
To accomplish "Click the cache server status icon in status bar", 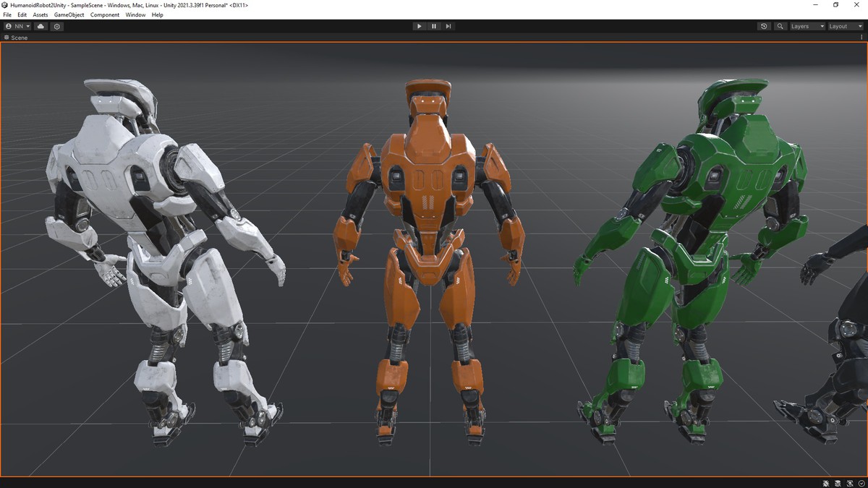I will coord(838,483).
